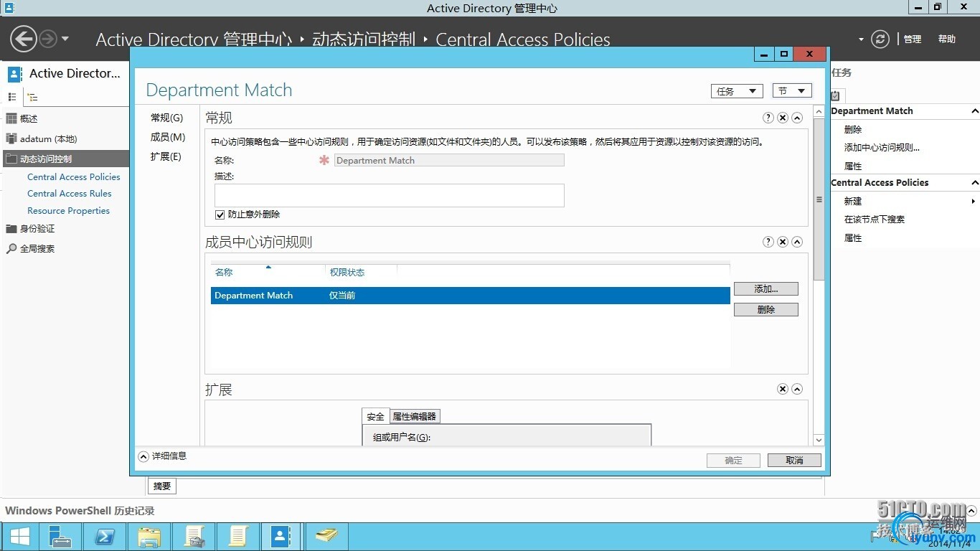Switch to 属性编辑器 tab

tap(414, 416)
